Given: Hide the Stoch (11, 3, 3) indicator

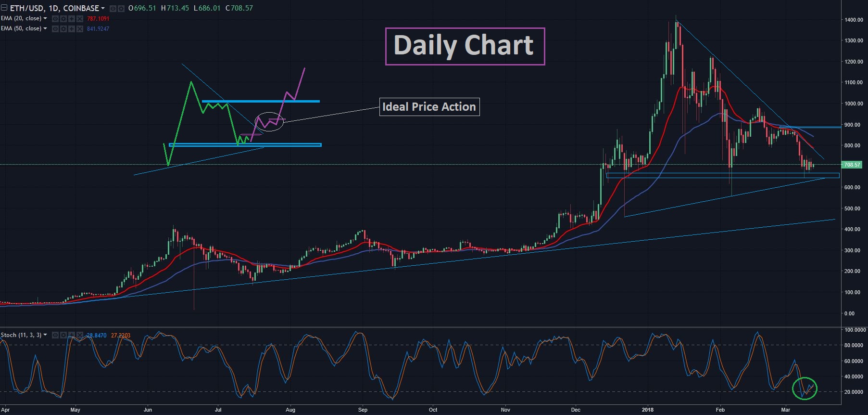Looking at the screenshot, I should coord(55,335).
